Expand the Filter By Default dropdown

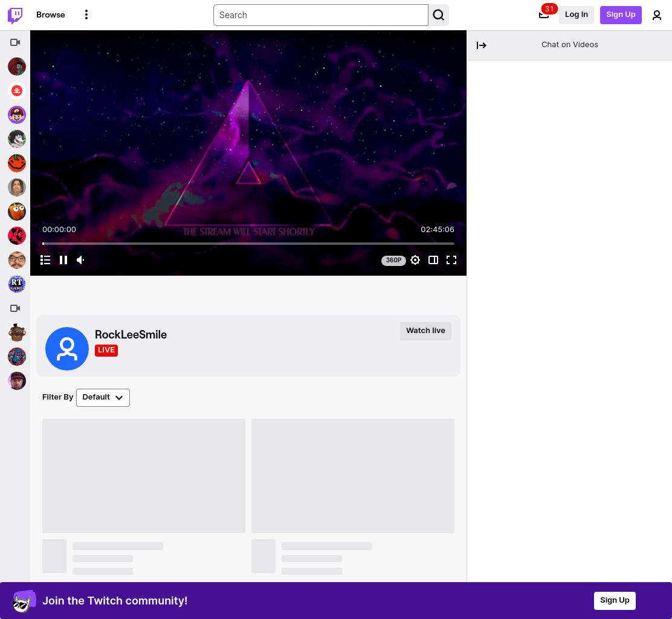pos(103,397)
